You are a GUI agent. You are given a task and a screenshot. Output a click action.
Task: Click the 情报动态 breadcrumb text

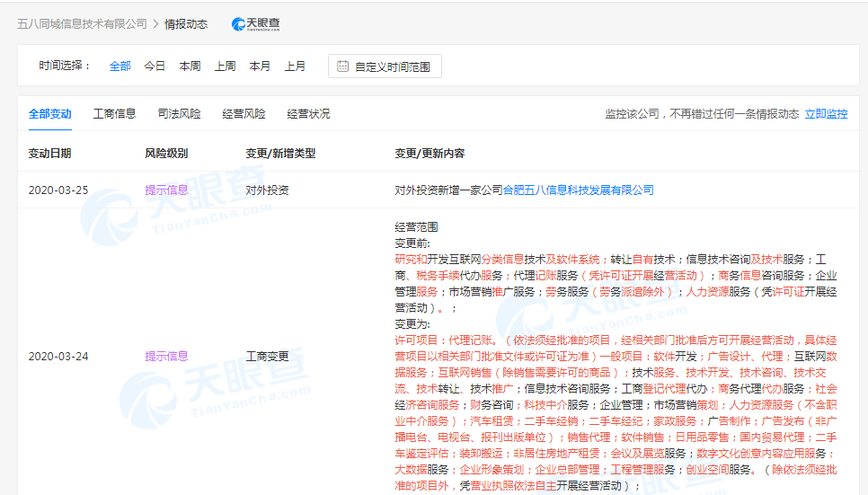[x=186, y=24]
